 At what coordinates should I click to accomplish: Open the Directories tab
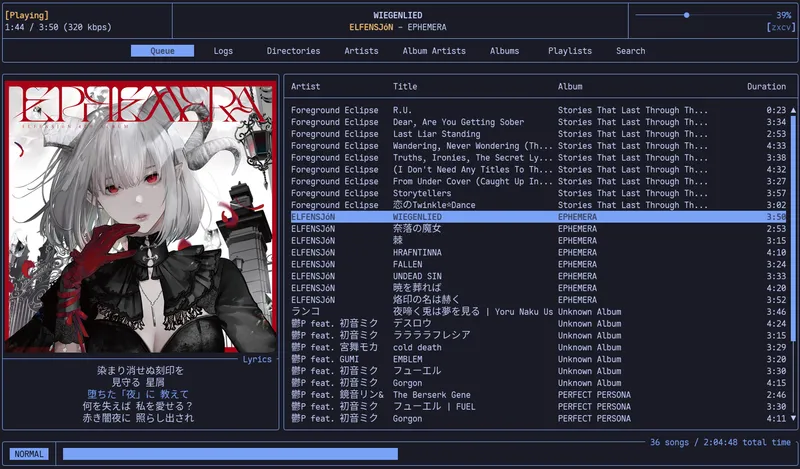pyautogui.click(x=293, y=51)
